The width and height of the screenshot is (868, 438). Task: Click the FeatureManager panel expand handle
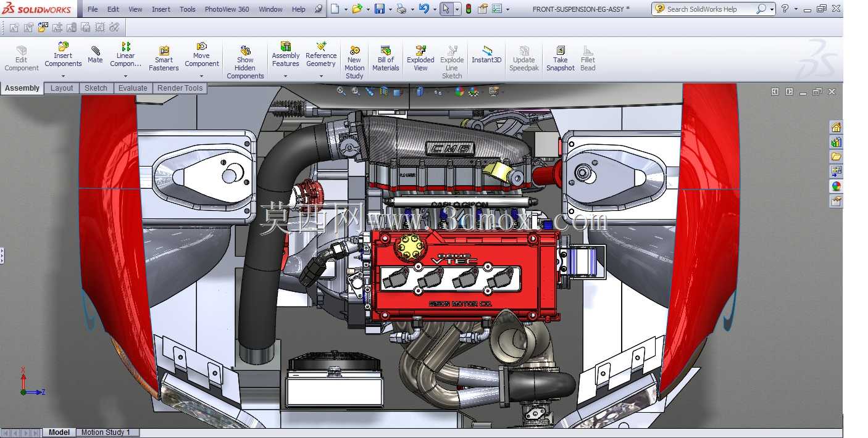click(2, 255)
